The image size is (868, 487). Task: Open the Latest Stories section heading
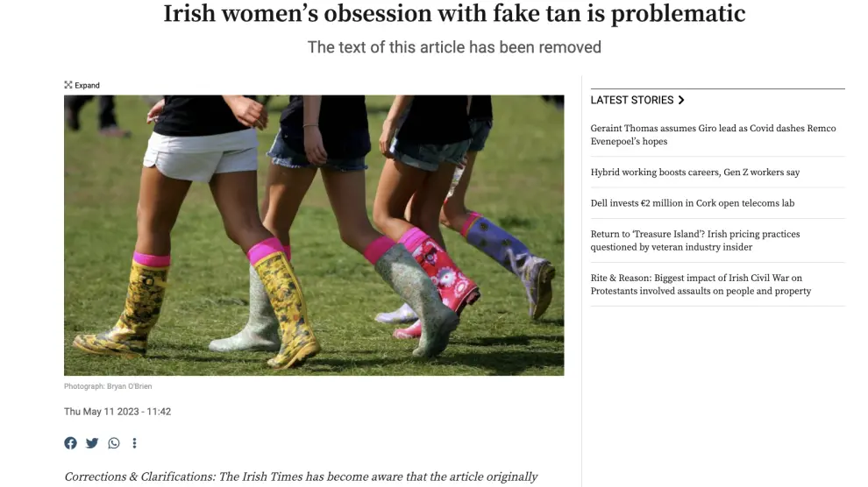(x=631, y=100)
